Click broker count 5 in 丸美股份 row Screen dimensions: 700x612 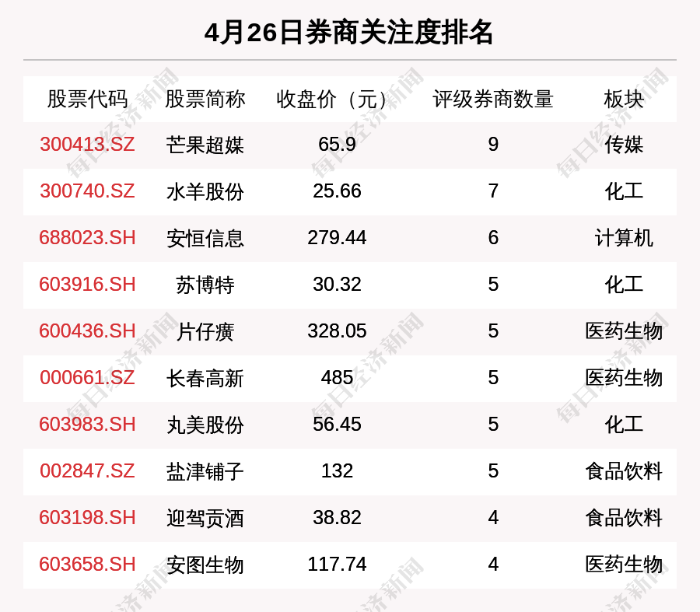tap(493, 424)
